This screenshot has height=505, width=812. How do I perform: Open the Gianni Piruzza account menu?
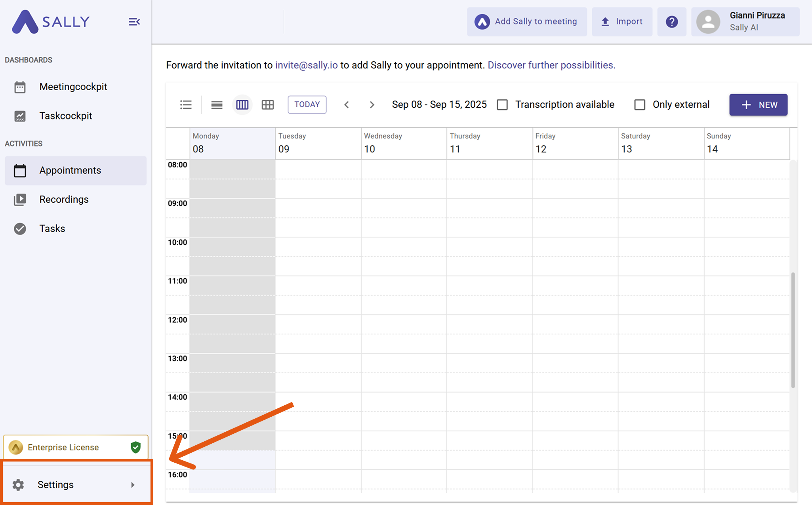745,22
